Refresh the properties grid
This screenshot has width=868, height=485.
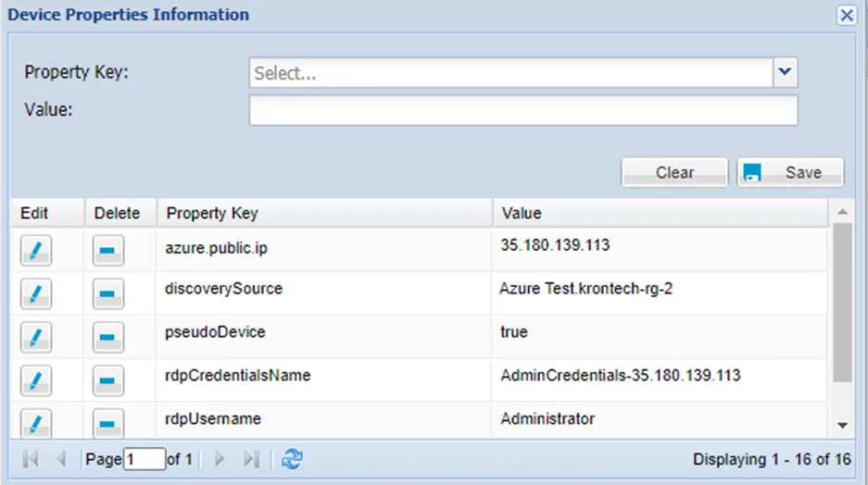click(x=292, y=459)
